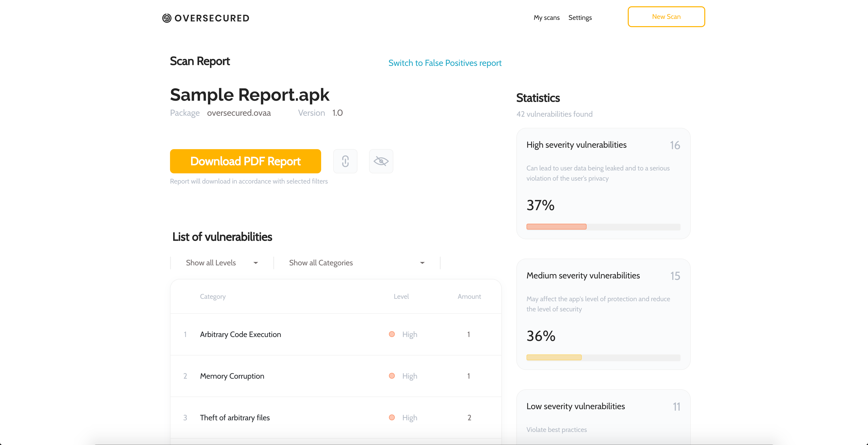Go to Settings from the top menu
Image resolution: width=868 pixels, height=445 pixels.
pos(580,17)
